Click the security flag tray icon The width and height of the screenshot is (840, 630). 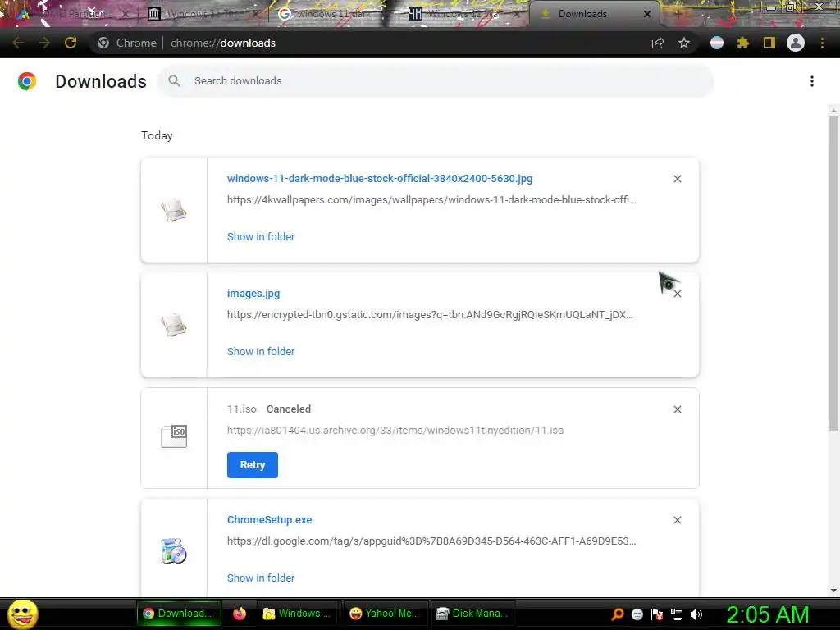click(x=657, y=614)
